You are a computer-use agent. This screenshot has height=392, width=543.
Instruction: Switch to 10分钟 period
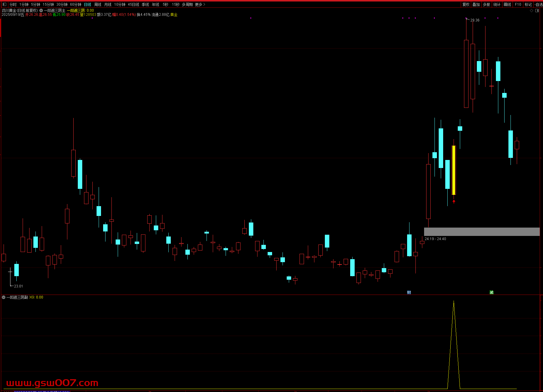pos(120,4)
